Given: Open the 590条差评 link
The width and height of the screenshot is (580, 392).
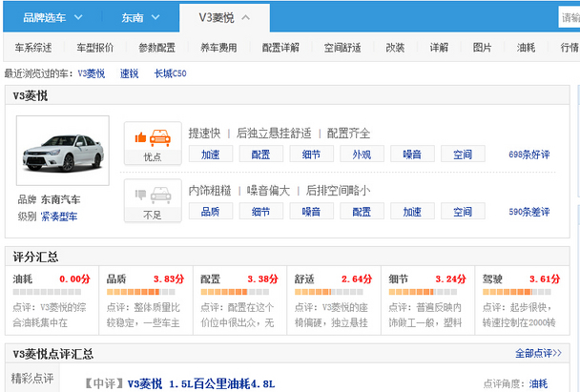Looking at the screenshot, I should click(529, 212).
